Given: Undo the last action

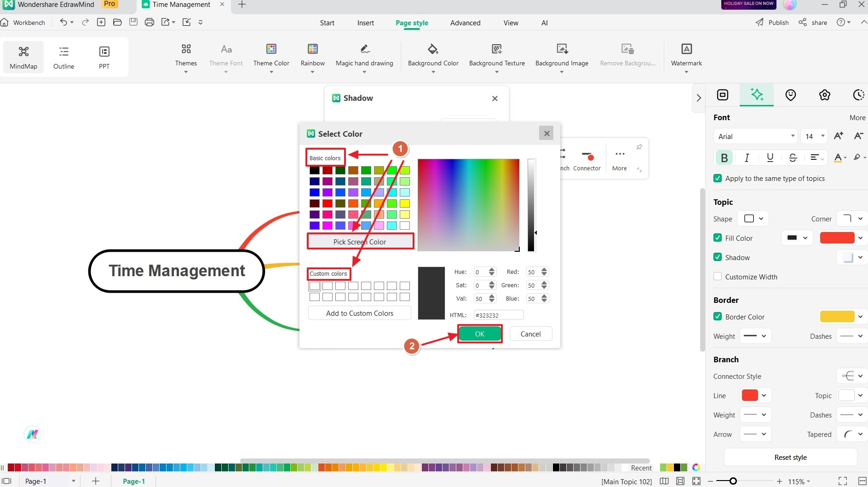Looking at the screenshot, I should 63,22.
